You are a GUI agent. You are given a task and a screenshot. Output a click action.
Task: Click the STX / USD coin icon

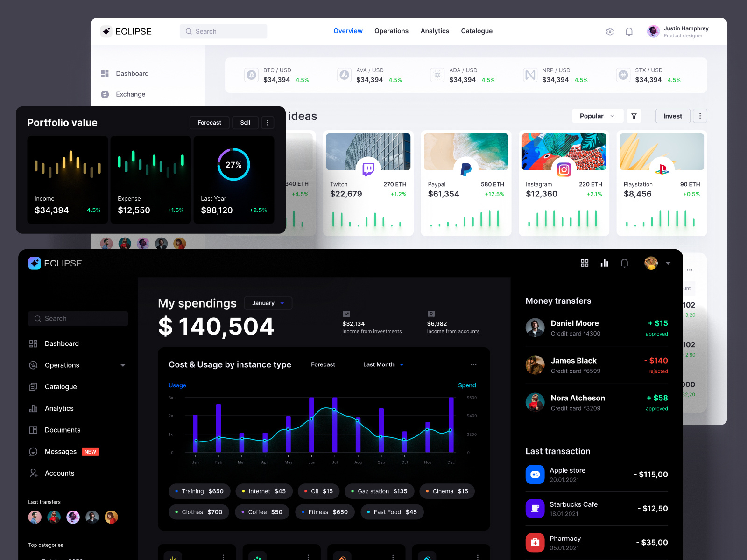point(623,75)
